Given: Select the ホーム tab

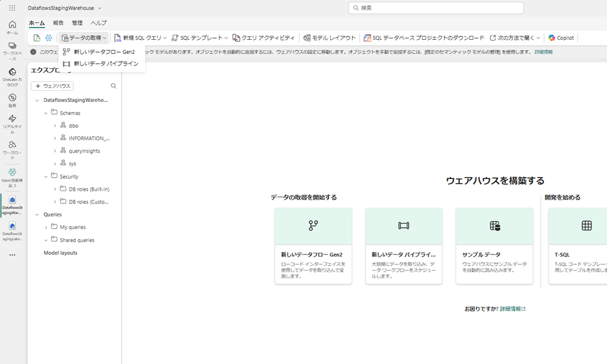Looking at the screenshot, I should [x=37, y=23].
